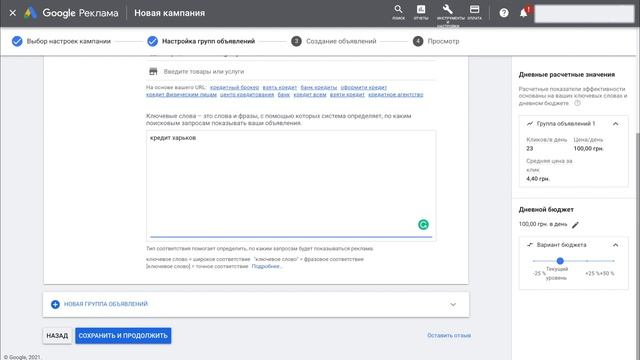This screenshot has width=640, height=360.
Task: Click the 'НАЗАД' button
Action: tap(57, 336)
